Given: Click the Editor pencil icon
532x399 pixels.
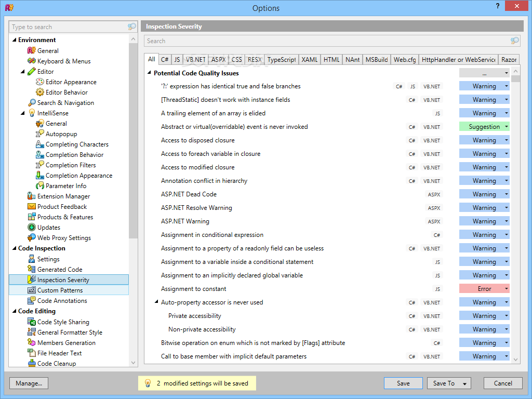Looking at the screenshot, I should pos(31,72).
